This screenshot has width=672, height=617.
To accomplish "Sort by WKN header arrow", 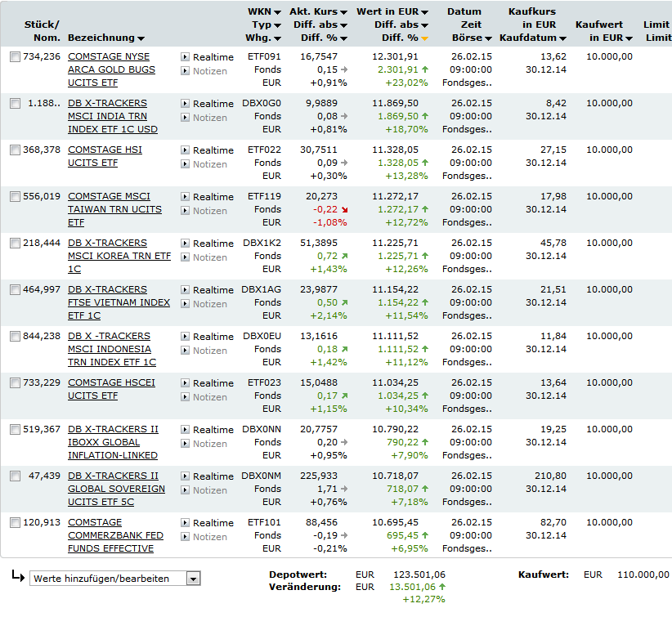I will tap(277, 12).
